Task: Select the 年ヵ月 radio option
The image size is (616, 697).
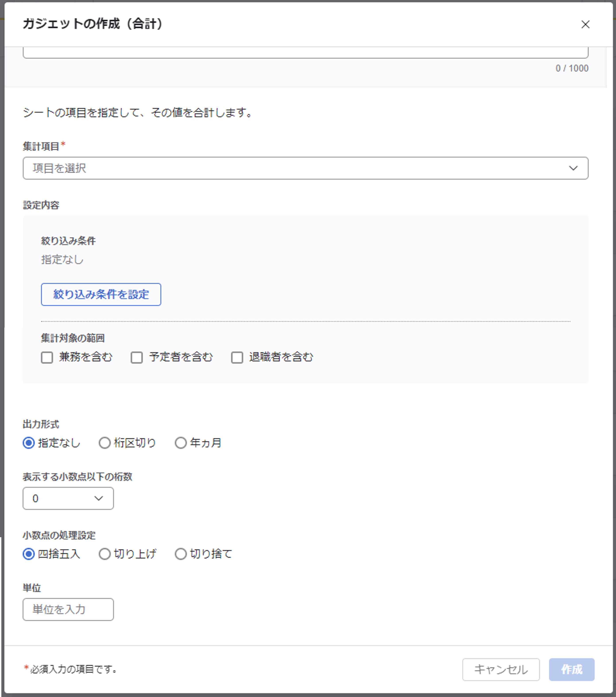Action: (x=181, y=443)
